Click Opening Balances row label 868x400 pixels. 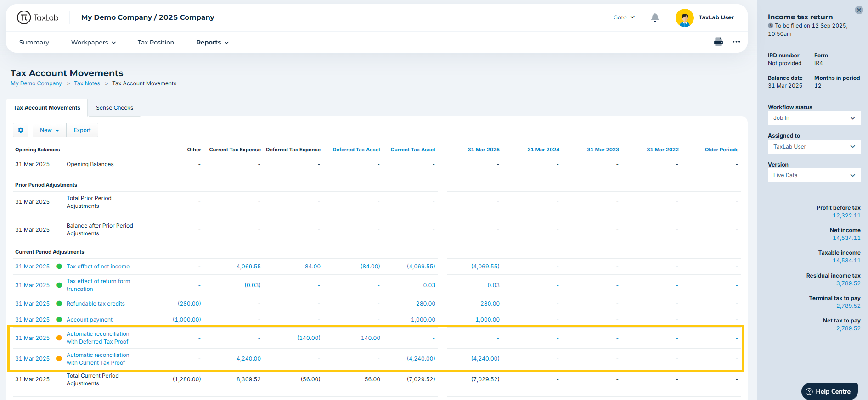[90, 164]
